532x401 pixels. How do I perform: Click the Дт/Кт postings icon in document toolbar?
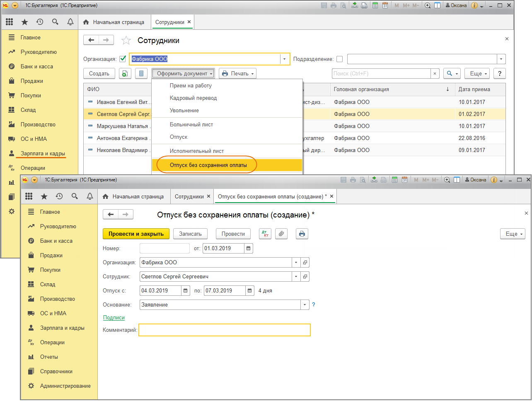pyautogui.click(x=265, y=234)
